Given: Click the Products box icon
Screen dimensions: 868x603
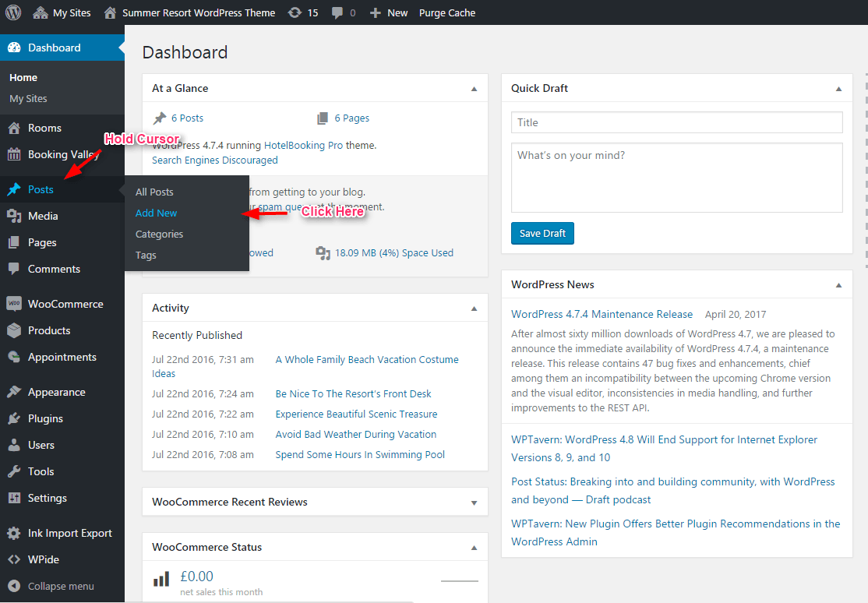Looking at the screenshot, I should tap(14, 330).
